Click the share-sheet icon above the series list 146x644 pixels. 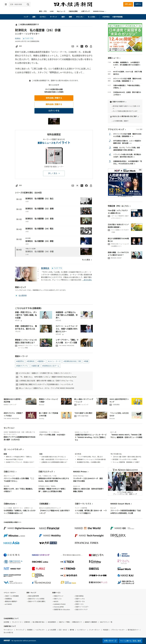click(x=91, y=185)
